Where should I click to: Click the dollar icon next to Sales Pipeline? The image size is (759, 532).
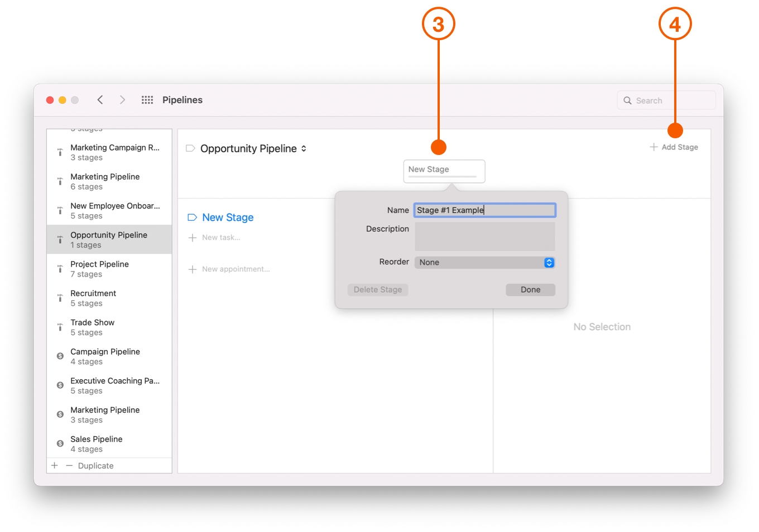point(60,443)
